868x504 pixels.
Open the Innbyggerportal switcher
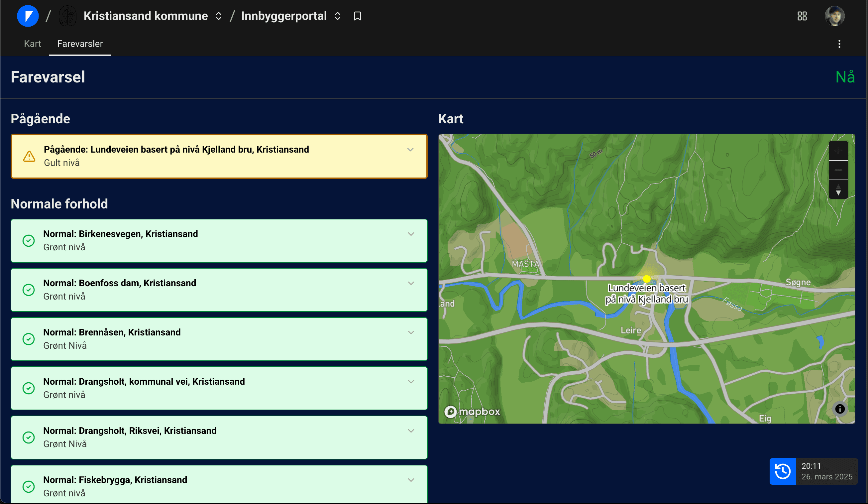(337, 16)
